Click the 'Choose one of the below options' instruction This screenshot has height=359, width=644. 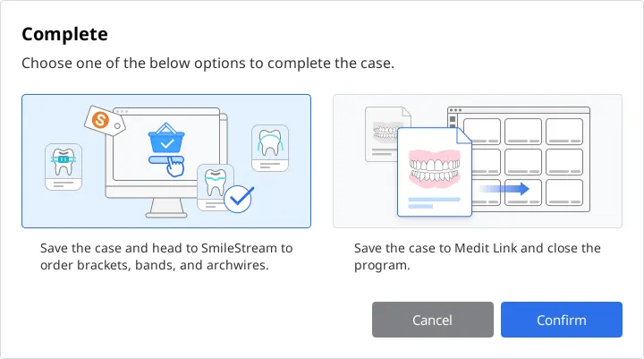208,64
